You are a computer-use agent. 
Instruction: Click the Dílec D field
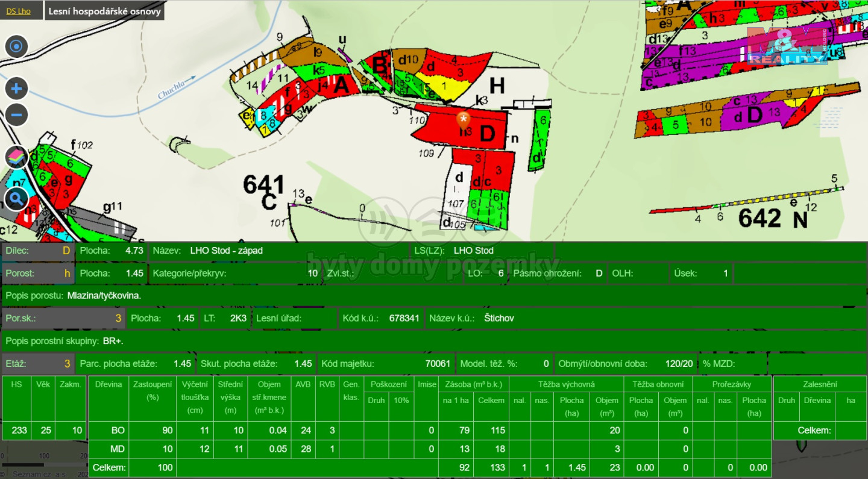click(37, 251)
